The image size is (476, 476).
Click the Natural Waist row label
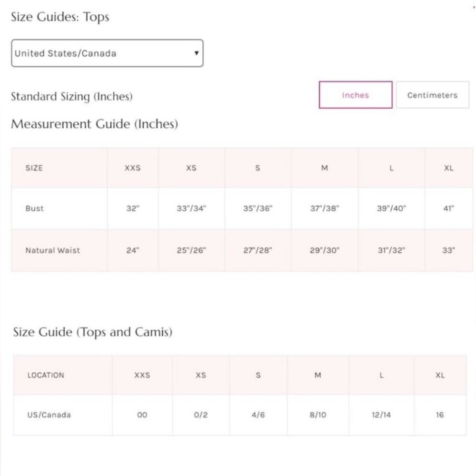pyautogui.click(x=52, y=250)
